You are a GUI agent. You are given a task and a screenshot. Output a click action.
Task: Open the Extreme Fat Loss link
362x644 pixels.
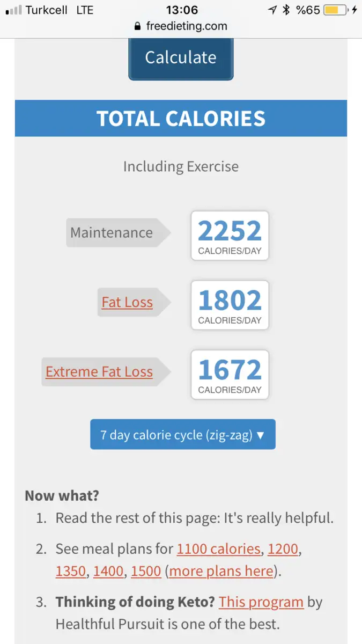pyautogui.click(x=99, y=371)
